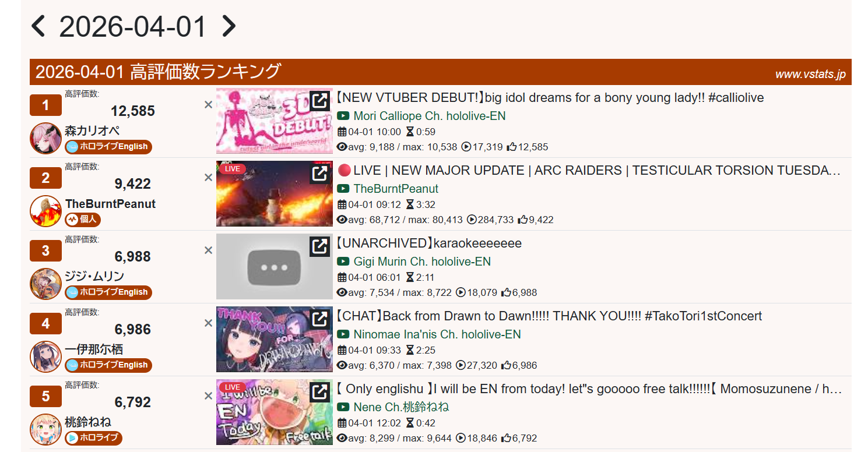
Task: Click 一伊那尓栖 avatar image
Action: coord(45,357)
